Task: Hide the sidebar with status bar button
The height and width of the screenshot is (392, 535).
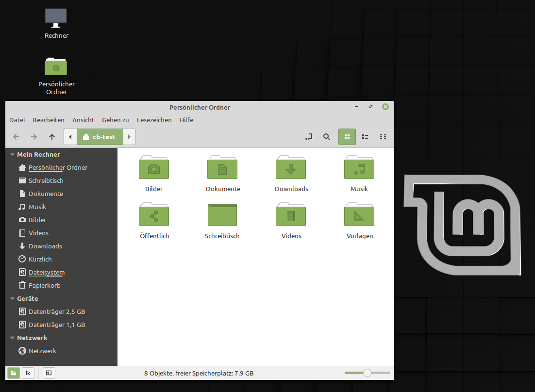Action: click(49, 373)
